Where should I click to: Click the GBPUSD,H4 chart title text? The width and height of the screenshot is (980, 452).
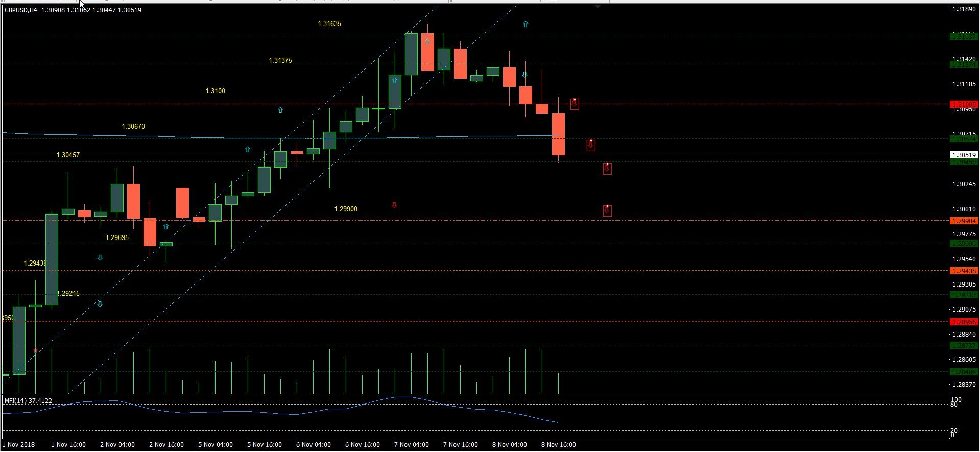coord(21,10)
